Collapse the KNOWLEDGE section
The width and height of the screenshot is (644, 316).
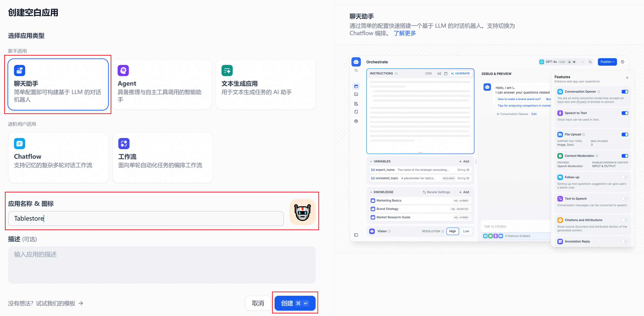point(371,192)
